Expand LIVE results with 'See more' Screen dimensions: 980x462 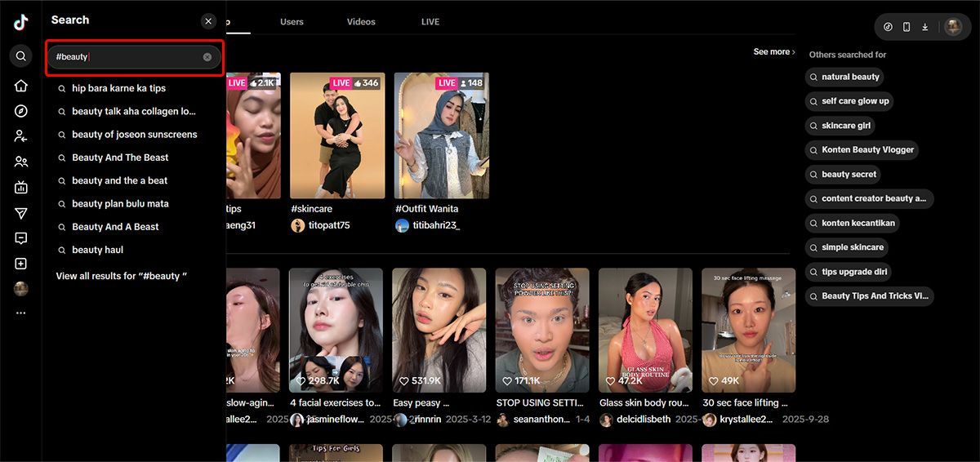pos(774,51)
